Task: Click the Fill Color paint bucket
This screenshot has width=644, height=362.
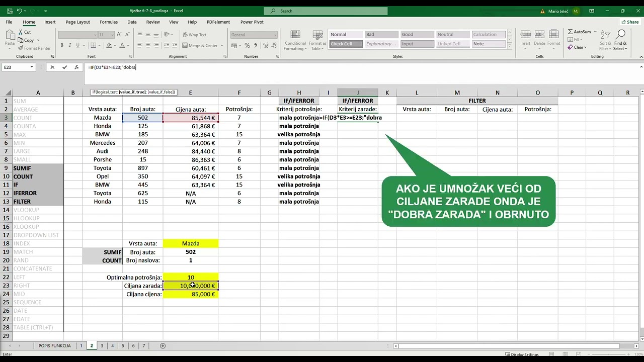Action: pos(109,45)
